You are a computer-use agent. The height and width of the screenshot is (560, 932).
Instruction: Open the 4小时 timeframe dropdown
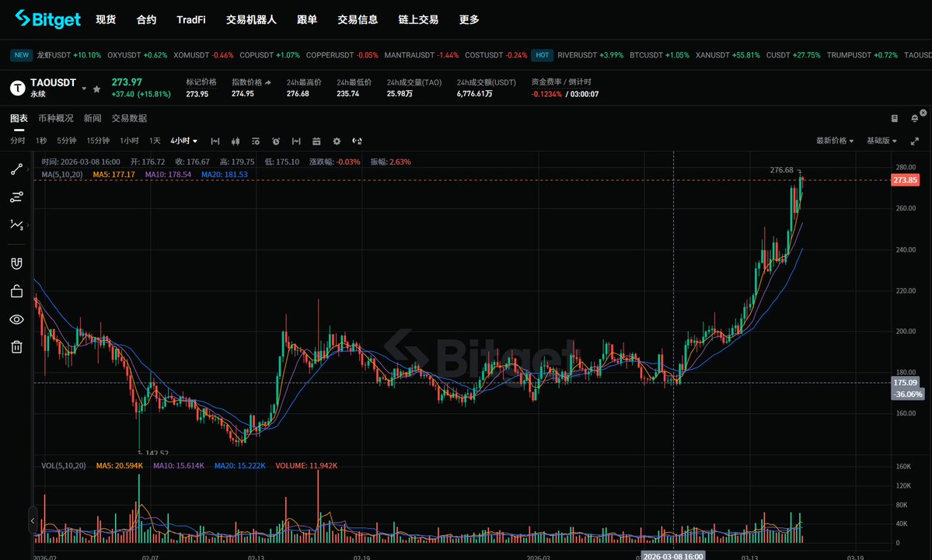click(183, 141)
